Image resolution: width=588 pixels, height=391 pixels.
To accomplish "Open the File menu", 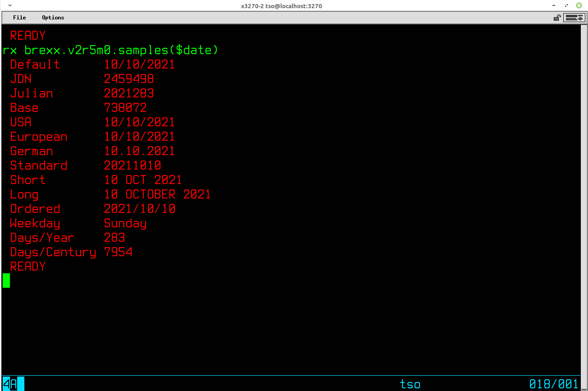I will 19,18.
